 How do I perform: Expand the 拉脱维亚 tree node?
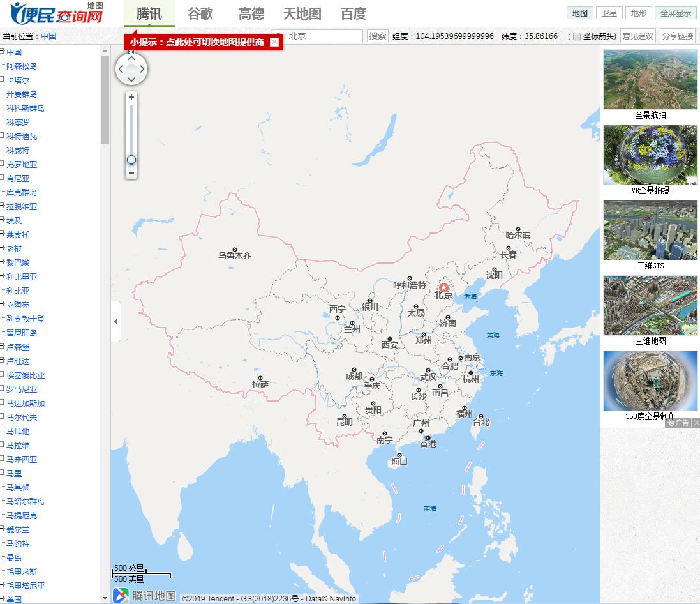(x=2, y=206)
